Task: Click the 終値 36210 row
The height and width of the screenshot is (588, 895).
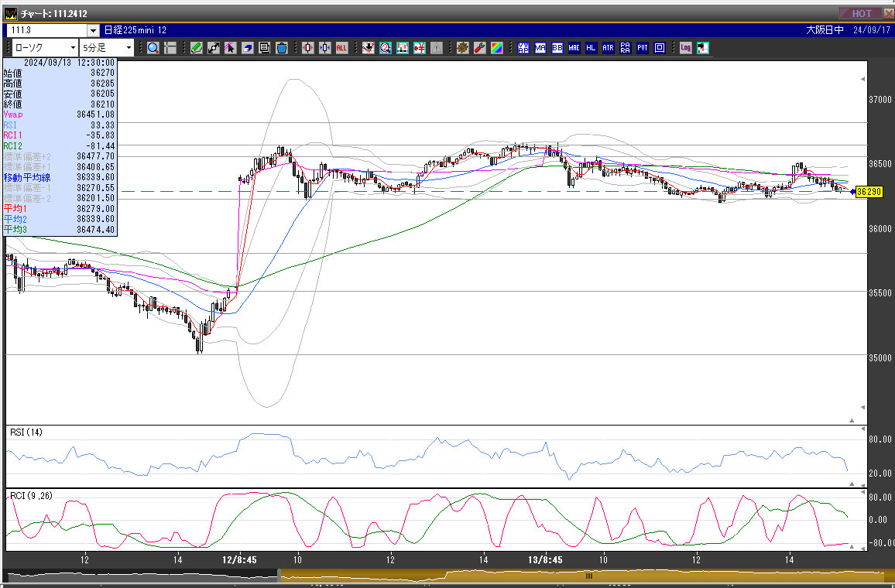Action: point(60,104)
